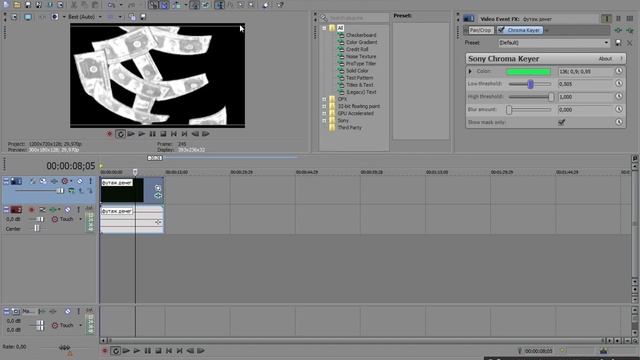This screenshot has width=640, height=360.
Task: Select ProType Titler generator
Action: point(361,64)
